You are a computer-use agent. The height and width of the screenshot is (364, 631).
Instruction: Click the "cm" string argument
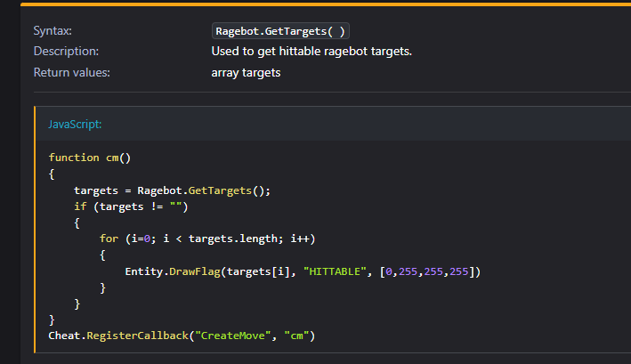click(x=296, y=336)
